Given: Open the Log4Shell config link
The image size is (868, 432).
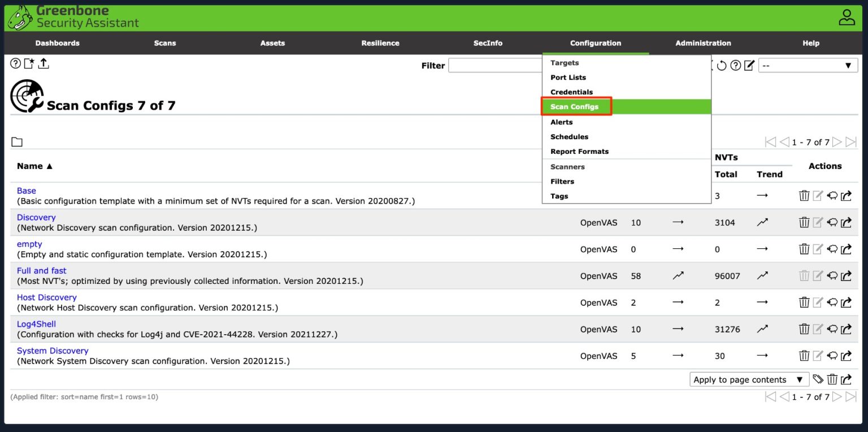Looking at the screenshot, I should [36, 324].
